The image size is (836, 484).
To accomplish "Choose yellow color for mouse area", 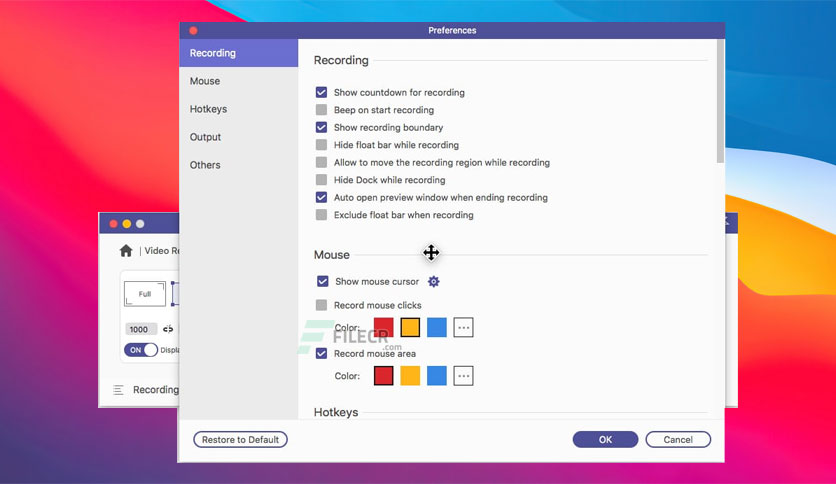I will tap(410, 376).
